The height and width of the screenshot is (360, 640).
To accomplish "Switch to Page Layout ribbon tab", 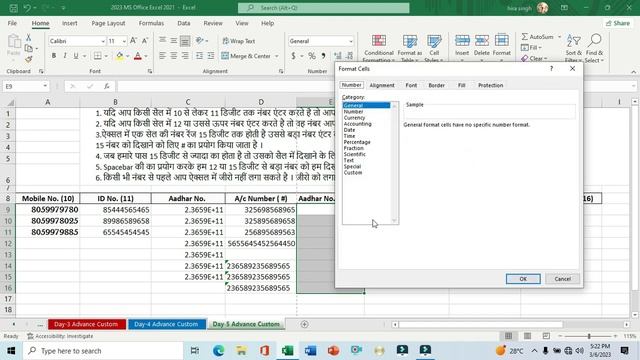I will 108,23.
